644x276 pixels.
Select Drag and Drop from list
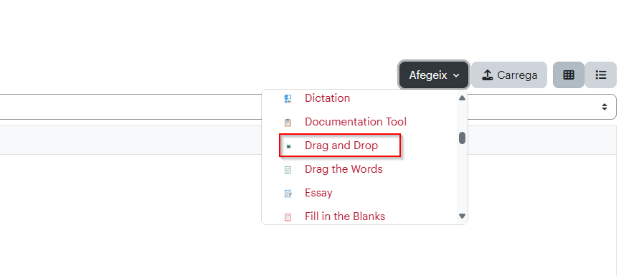341,146
